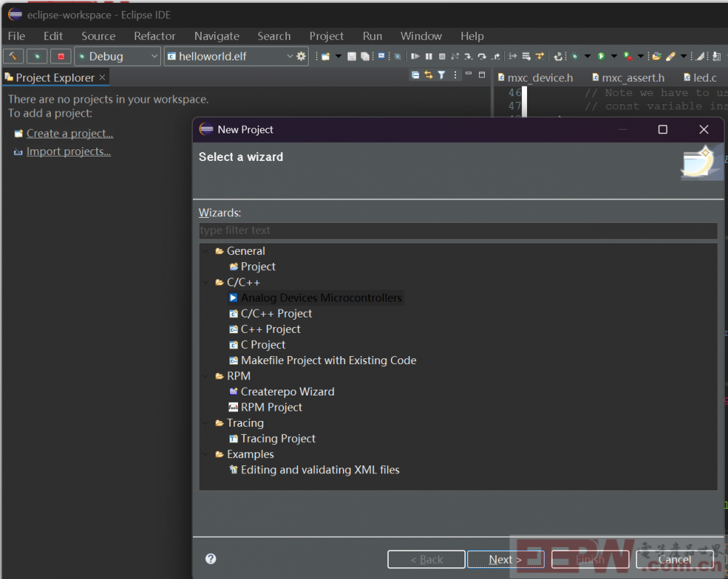728x579 pixels.
Task: Click the restart/rebuild icon after step filters
Action: [x=558, y=56]
